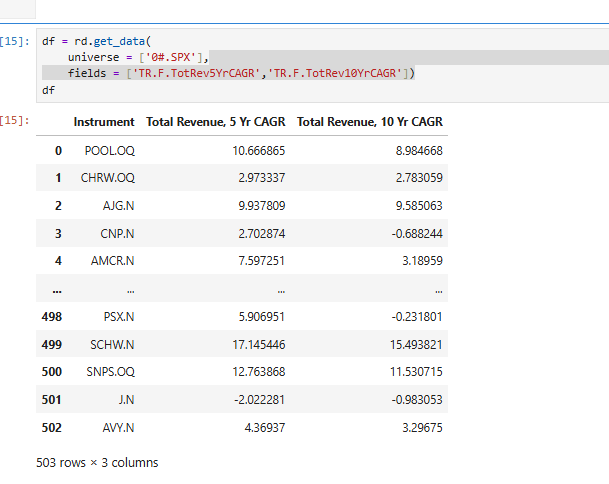Select the SCHW.N instrument cell

coord(112,345)
